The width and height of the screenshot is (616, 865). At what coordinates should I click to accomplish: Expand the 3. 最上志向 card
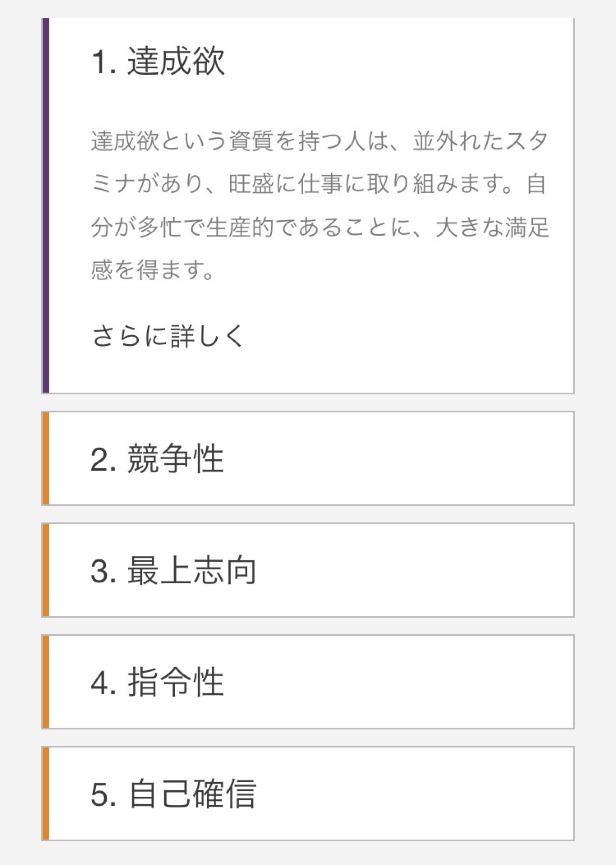click(308, 570)
